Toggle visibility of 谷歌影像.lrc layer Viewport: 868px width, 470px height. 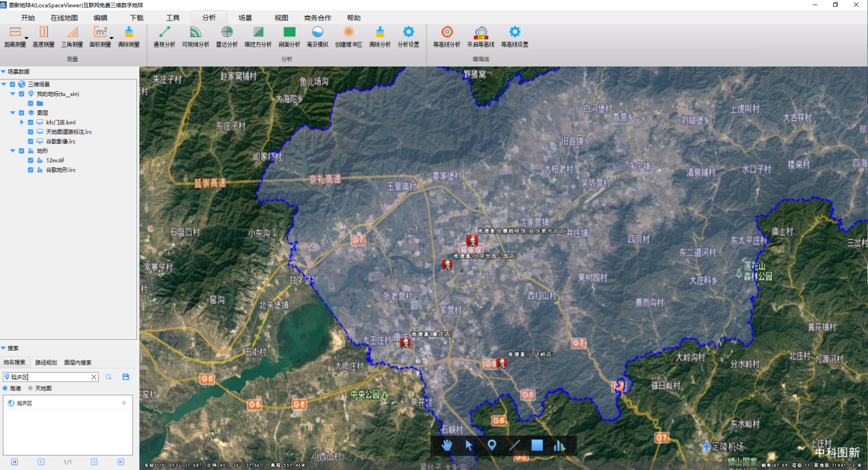(31, 141)
